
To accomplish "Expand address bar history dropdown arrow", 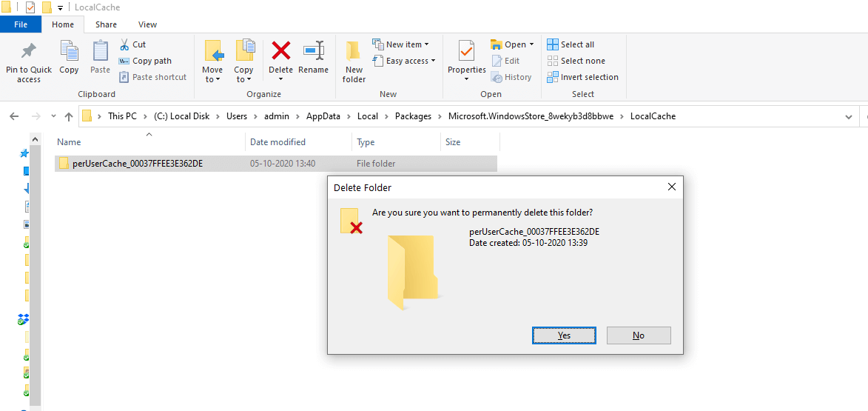I will (x=849, y=116).
